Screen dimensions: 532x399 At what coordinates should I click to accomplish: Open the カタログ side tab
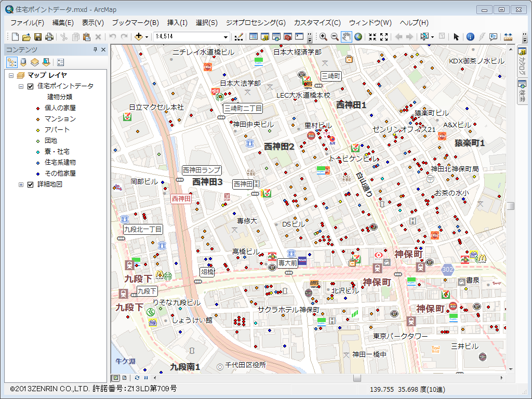click(522, 62)
